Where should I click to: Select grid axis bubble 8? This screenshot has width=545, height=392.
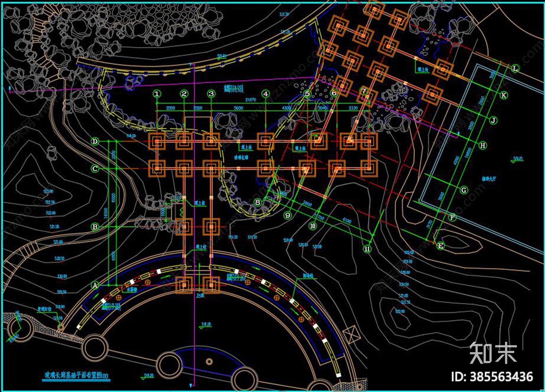pos(257,202)
